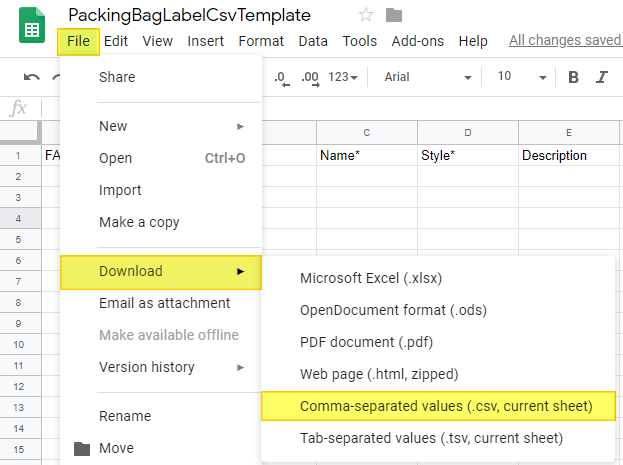The height and width of the screenshot is (465, 623).
Task: Click the increase decimal places icon
Action: click(310, 78)
